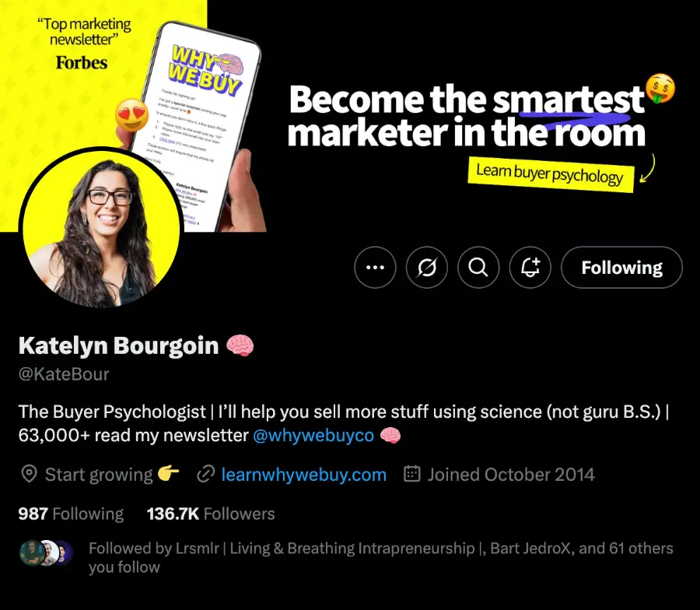The height and width of the screenshot is (610, 700).
Task: Open the three-dot more options menu
Action: pos(375,268)
